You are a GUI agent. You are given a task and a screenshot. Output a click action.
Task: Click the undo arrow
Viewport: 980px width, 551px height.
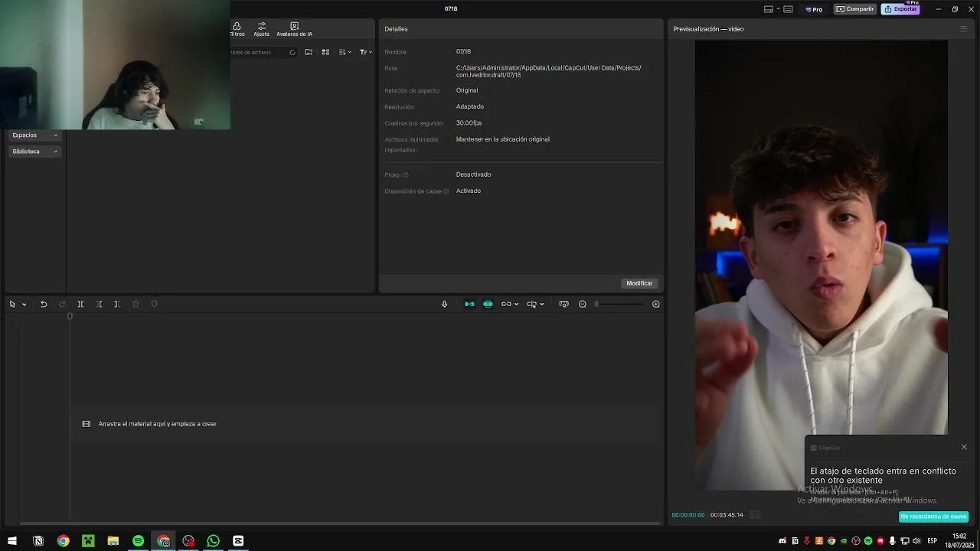coord(44,304)
